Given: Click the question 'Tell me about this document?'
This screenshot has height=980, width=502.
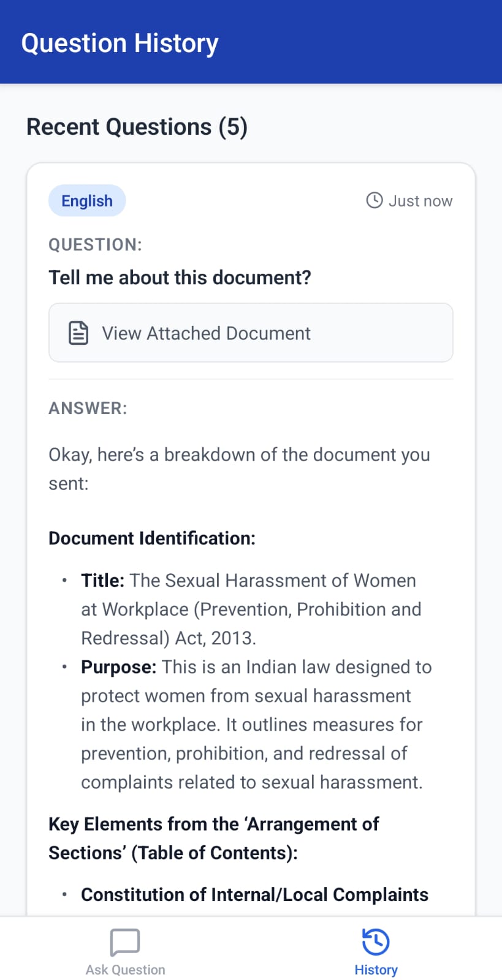Looking at the screenshot, I should [x=180, y=277].
